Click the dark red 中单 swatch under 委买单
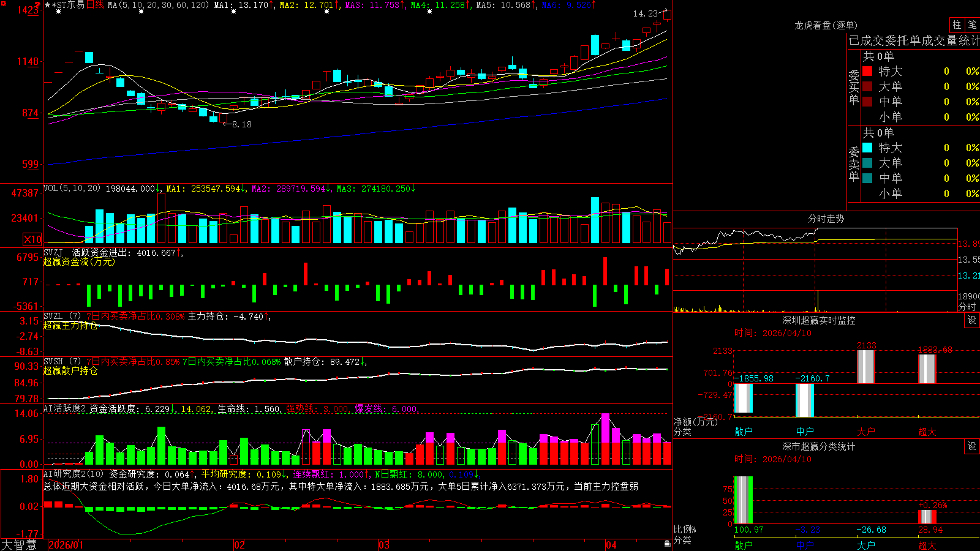The width and height of the screenshot is (980, 551). coord(867,102)
